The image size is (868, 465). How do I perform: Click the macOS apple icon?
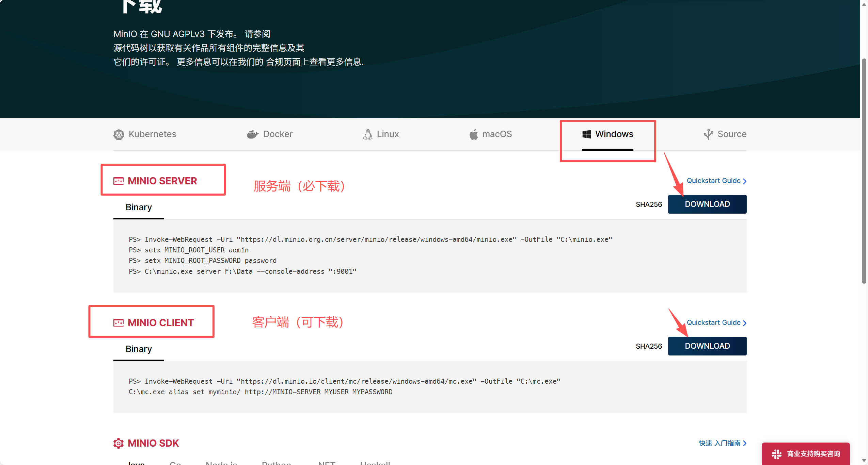pyautogui.click(x=473, y=134)
